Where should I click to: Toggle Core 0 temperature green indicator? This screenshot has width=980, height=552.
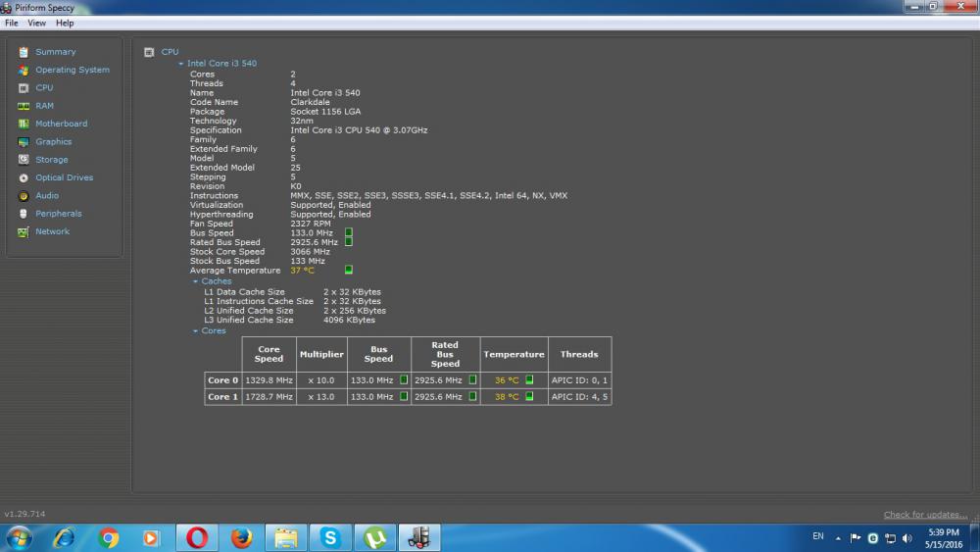529,380
